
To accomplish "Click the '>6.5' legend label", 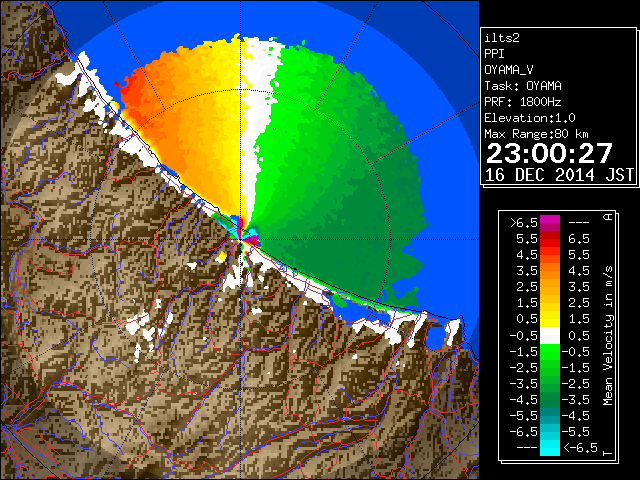I will [524, 223].
